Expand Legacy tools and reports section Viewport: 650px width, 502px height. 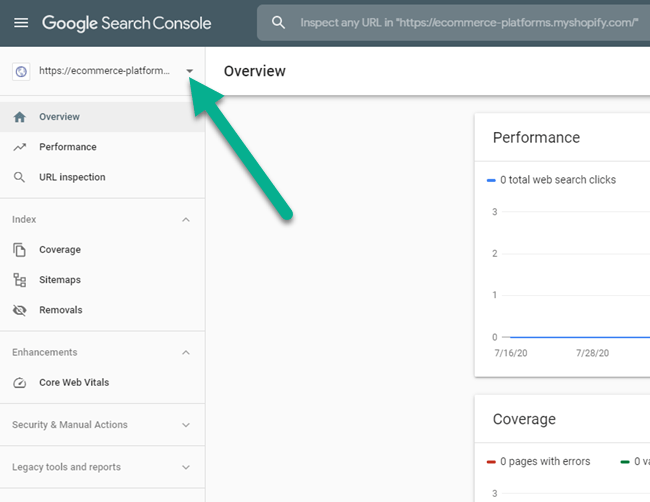coord(186,467)
